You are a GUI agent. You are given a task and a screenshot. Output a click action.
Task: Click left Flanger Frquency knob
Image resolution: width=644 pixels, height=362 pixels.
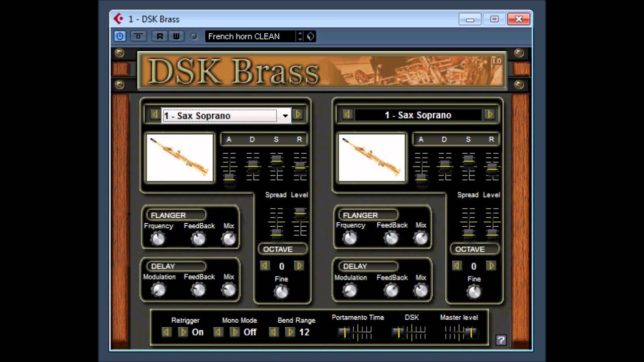158,239
